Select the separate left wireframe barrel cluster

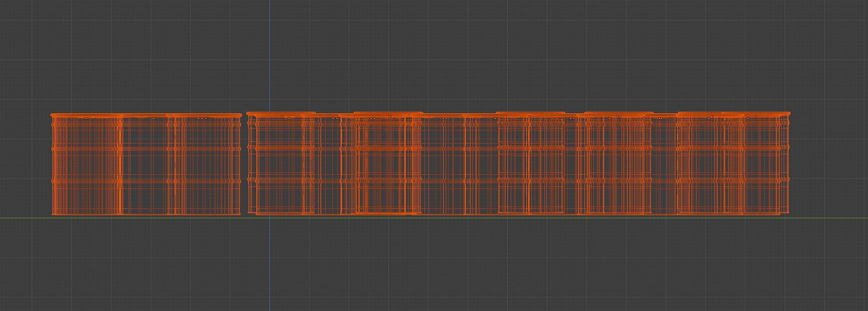(146, 164)
